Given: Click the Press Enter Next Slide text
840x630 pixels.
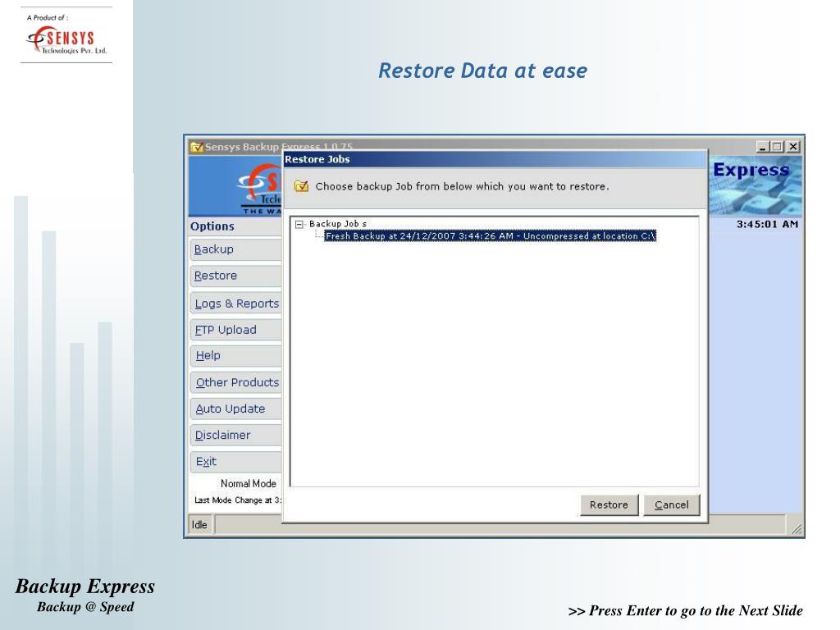Looking at the screenshot, I should pyautogui.click(x=685, y=610).
